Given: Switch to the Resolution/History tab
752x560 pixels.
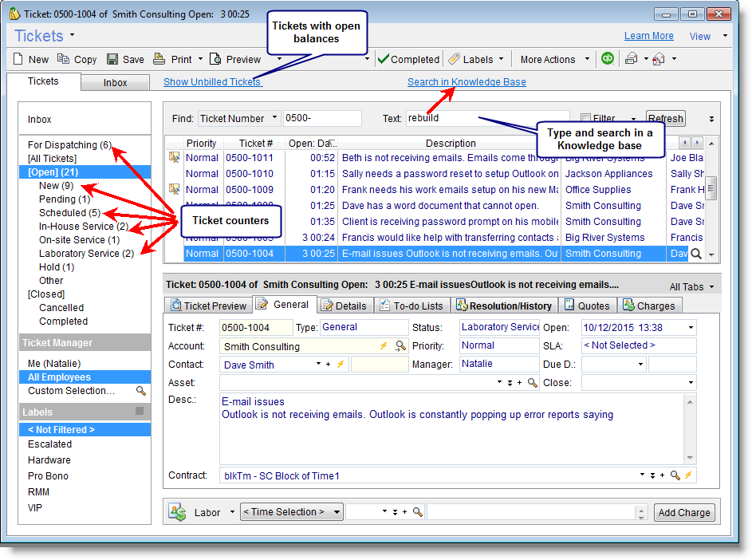Looking at the screenshot, I should [503, 306].
